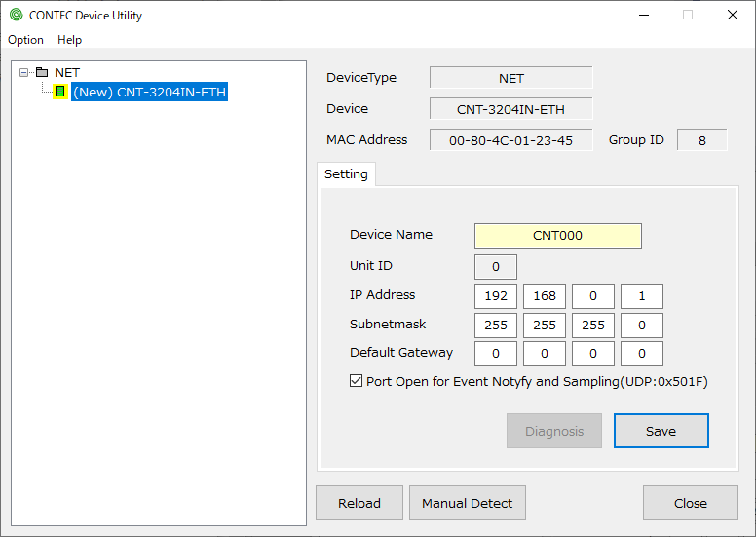Click the MAC Address value 00-80-4C-01-23-45
Viewport: 756px width, 537px height.
pyautogui.click(x=511, y=140)
